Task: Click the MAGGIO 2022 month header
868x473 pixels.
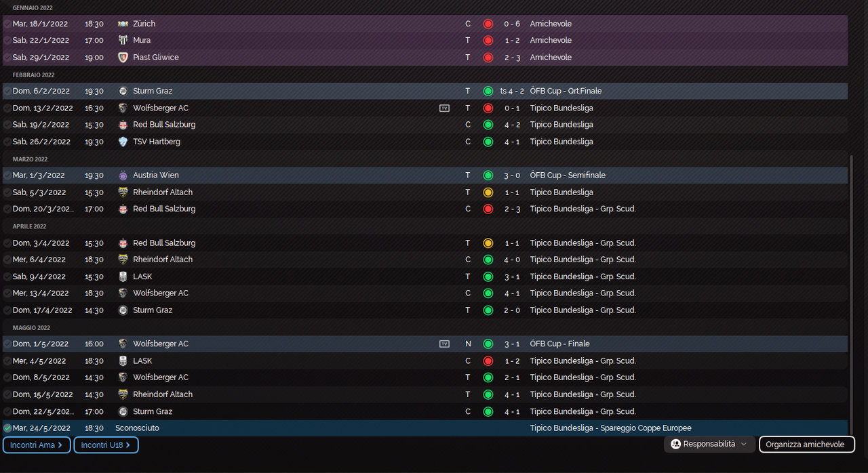Action: 31,328
